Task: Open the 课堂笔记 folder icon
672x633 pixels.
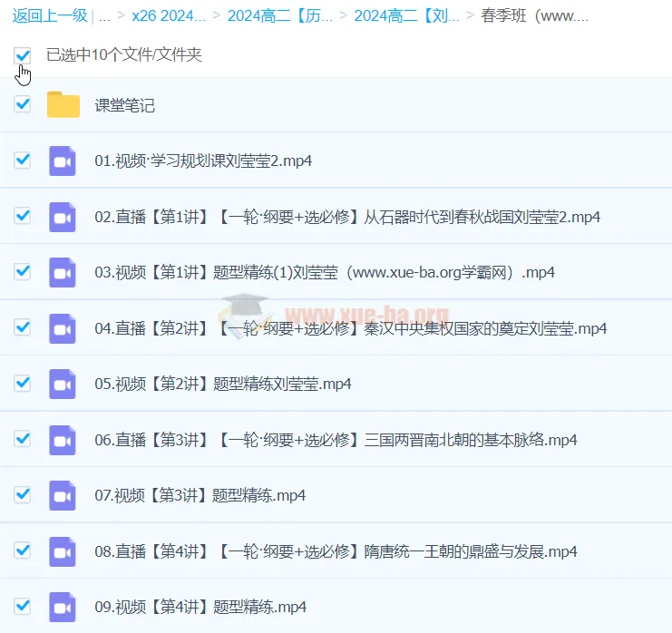Action: [63, 105]
